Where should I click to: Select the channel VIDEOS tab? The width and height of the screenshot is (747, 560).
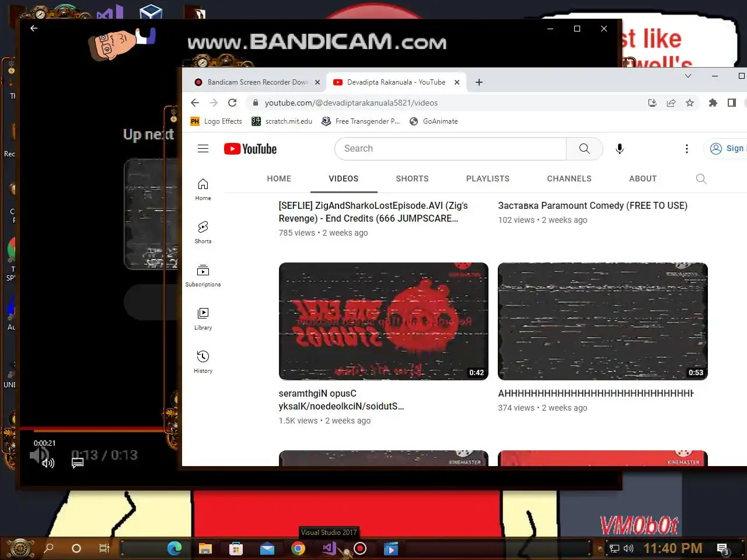tap(344, 178)
